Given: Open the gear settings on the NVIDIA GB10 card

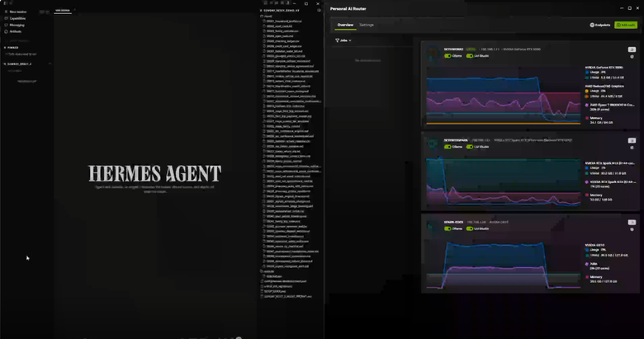Looking at the screenshot, I should [x=632, y=229].
